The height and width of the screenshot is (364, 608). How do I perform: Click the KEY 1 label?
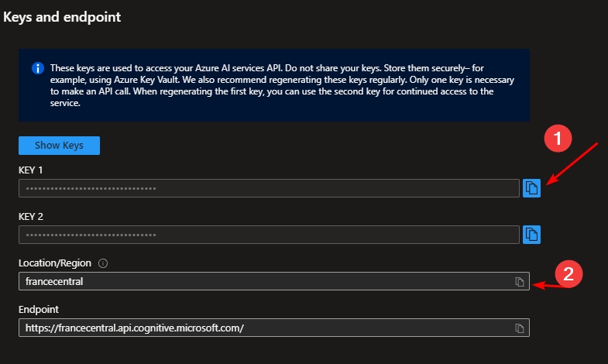[33, 170]
